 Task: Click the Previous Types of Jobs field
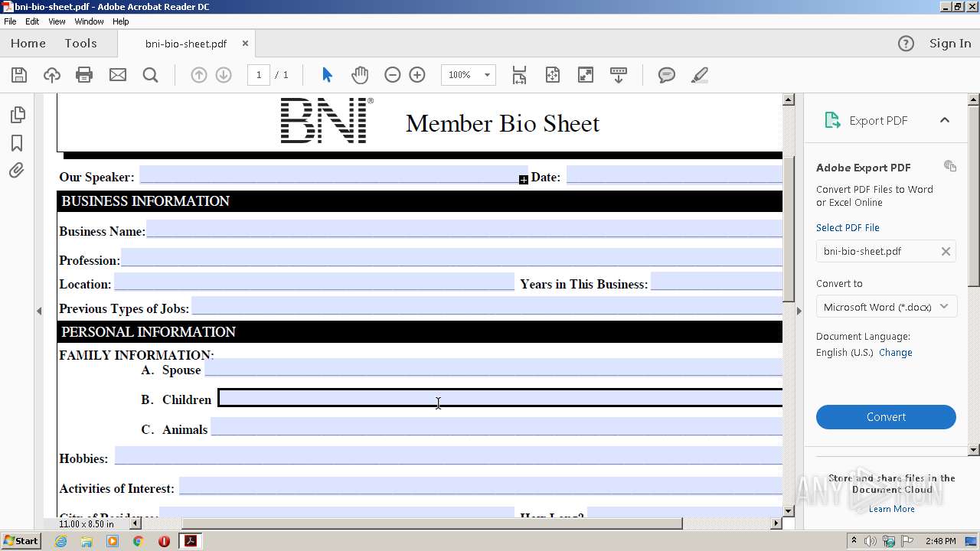click(487, 306)
